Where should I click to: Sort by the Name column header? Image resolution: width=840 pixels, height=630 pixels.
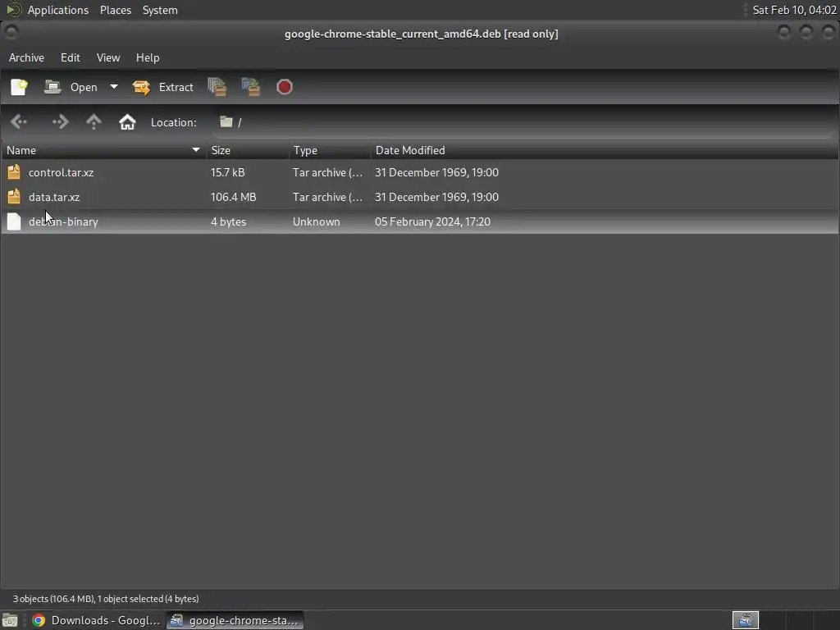[103, 151]
